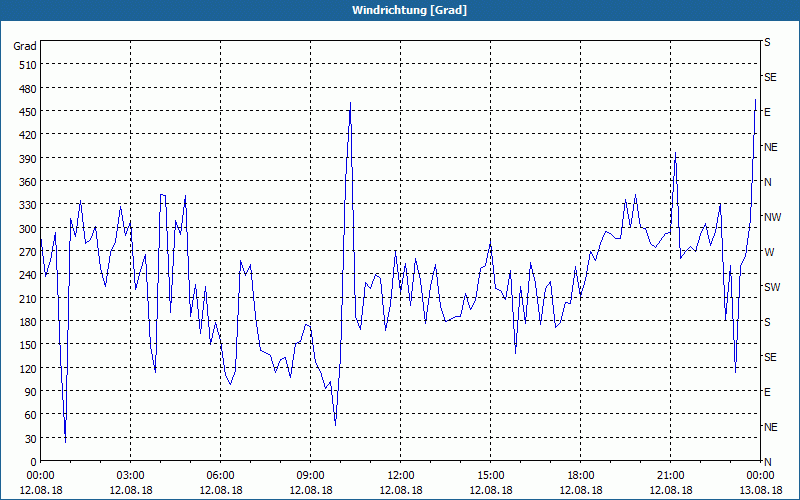The width and height of the screenshot is (800, 500).
Task: Select the 480 degree axis value
Action: tap(28, 88)
